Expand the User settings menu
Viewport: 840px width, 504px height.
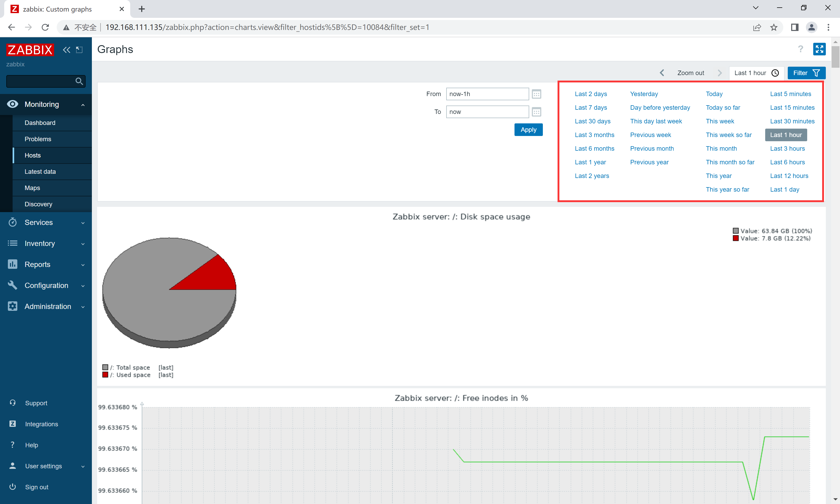coord(46,466)
